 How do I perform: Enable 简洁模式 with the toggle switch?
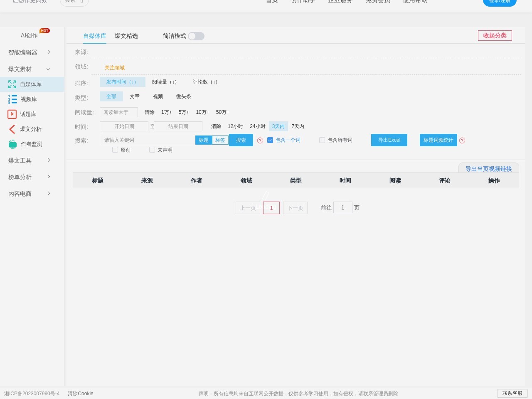point(196,36)
